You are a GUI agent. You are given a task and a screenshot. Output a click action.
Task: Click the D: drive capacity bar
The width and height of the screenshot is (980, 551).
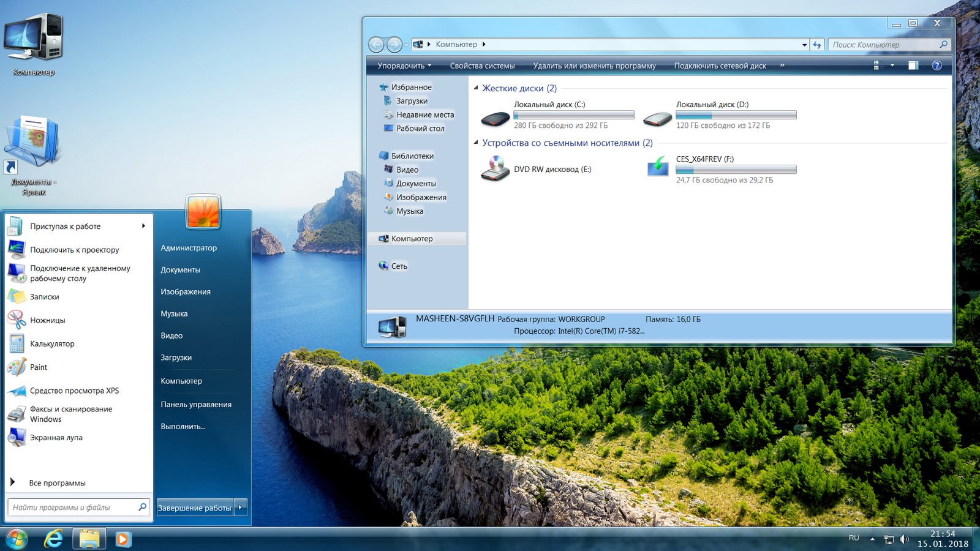[736, 115]
